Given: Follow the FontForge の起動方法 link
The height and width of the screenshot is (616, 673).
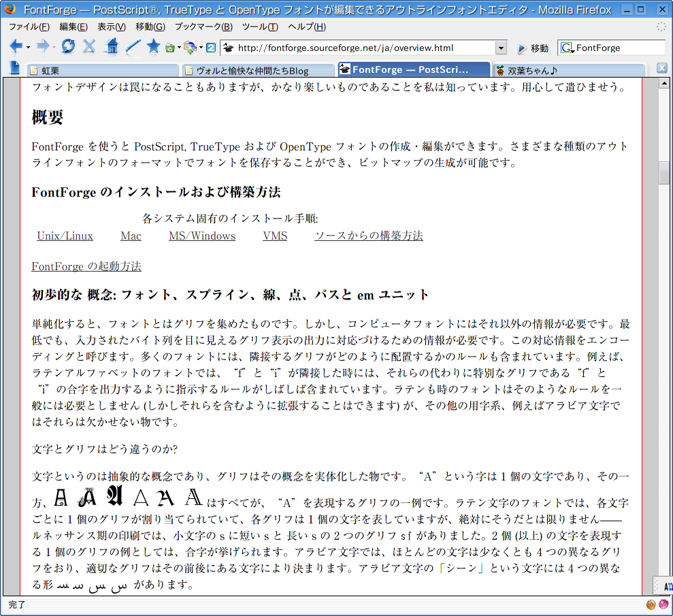Looking at the screenshot, I should tap(86, 266).
